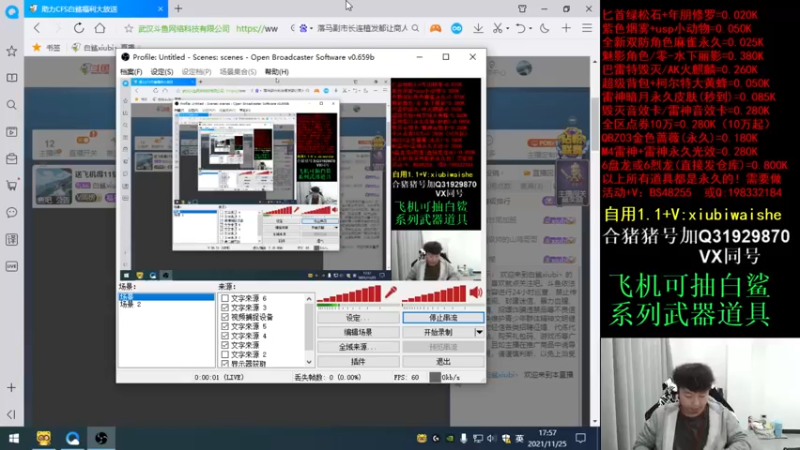Expand the recording button dropdown arrow
Image resolution: width=800 pixels, height=450 pixels.
tap(479, 332)
